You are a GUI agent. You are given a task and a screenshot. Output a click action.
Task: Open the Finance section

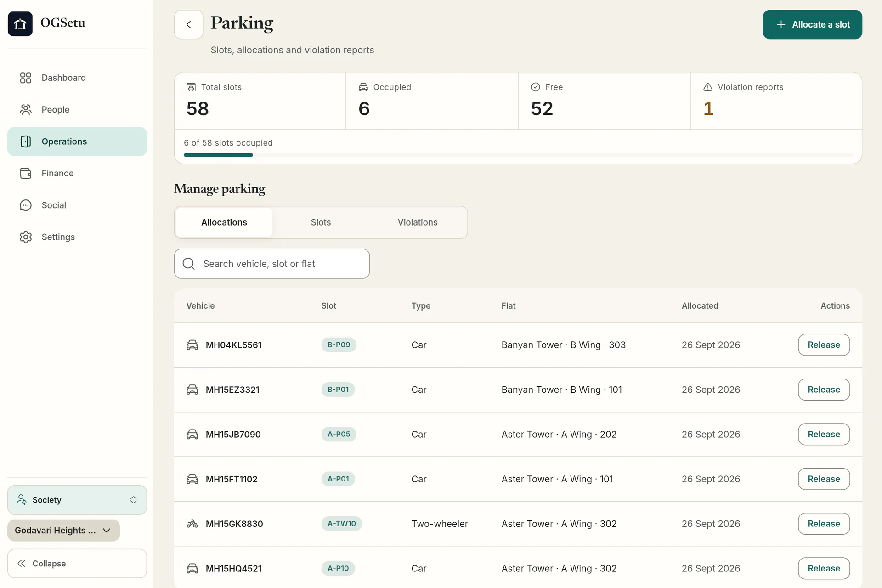[77, 173]
